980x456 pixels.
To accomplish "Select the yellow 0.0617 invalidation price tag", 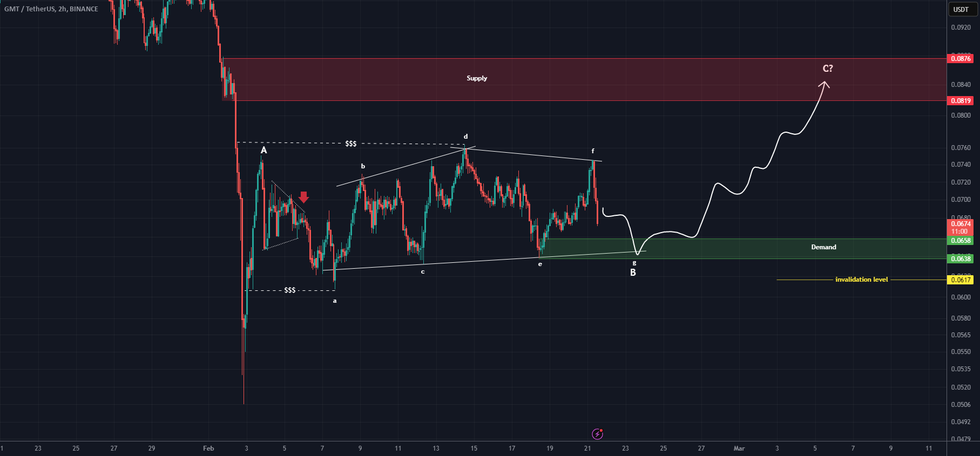I will point(961,280).
